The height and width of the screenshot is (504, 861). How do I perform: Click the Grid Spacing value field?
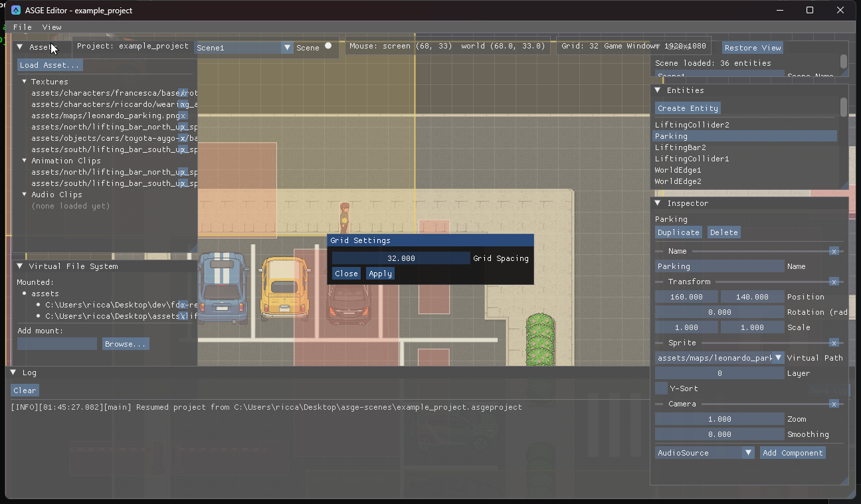pyautogui.click(x=401, y=258)
